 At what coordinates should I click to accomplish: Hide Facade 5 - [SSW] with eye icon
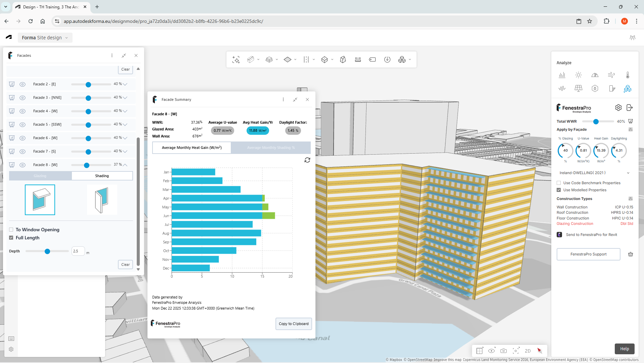click(23, 125)
